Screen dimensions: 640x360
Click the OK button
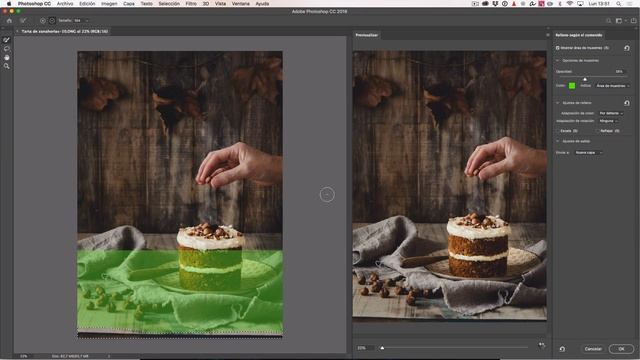click(x=621, y=349)
